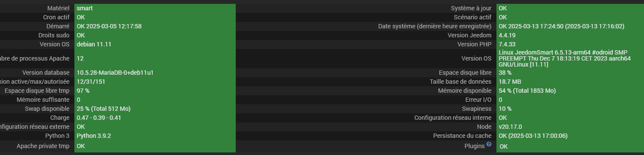
Task: Click the Linux JeedomSmart kernel description text
Action: [564, 58]
